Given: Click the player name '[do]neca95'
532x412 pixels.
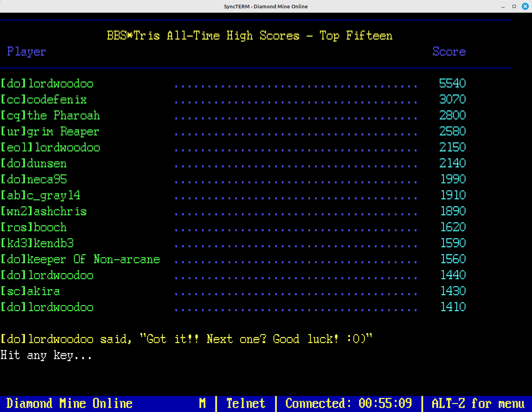Looking at the screenshot, I should click(34, 179).
